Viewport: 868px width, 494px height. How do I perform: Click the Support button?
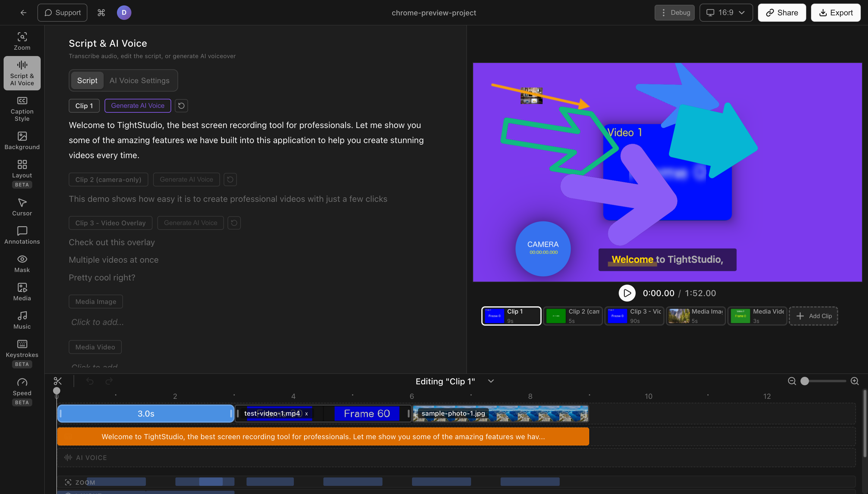coord(62,13)
